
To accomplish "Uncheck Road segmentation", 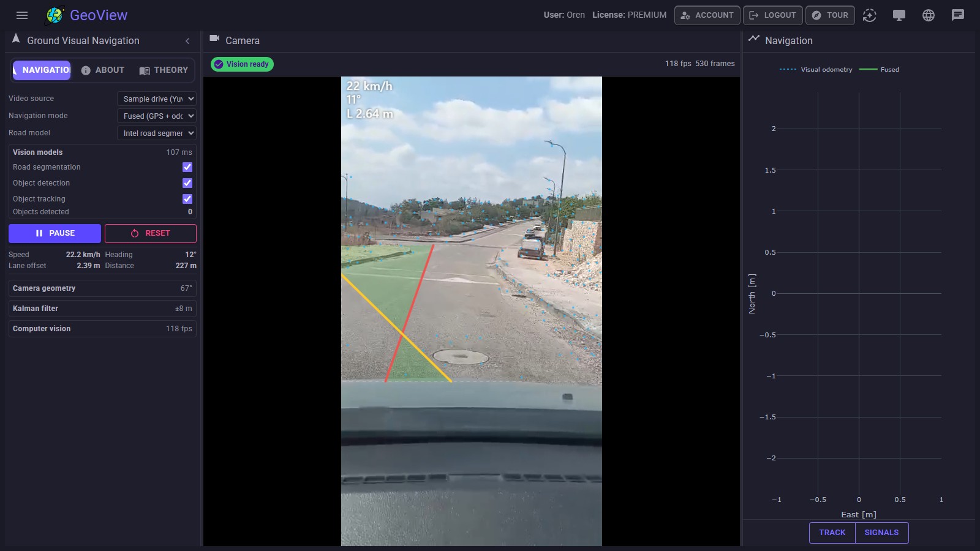I will click(187, 167).
